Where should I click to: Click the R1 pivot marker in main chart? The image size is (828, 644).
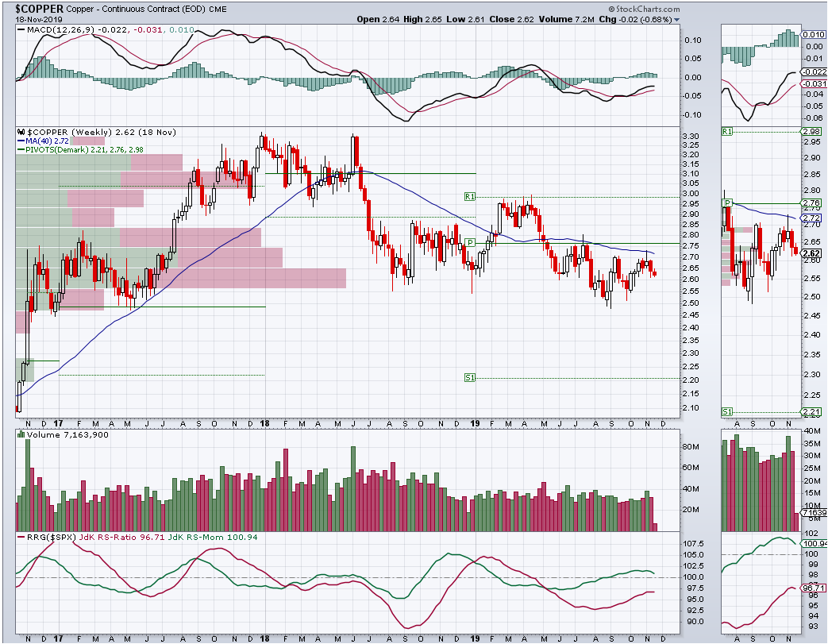tap(470, 196)
